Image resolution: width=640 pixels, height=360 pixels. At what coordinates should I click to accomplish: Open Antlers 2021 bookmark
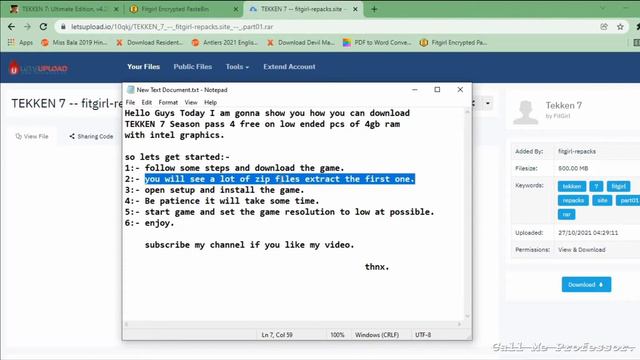click(225, 42)
